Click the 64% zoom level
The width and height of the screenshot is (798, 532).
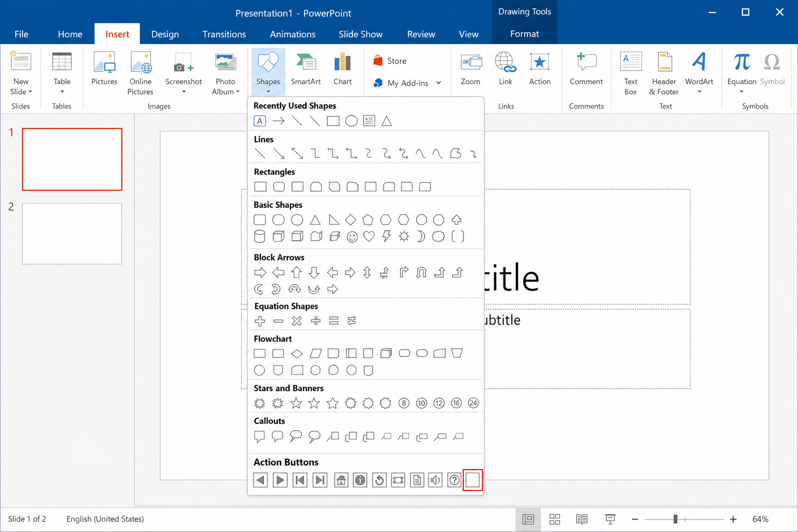click(x=761, y=519)
